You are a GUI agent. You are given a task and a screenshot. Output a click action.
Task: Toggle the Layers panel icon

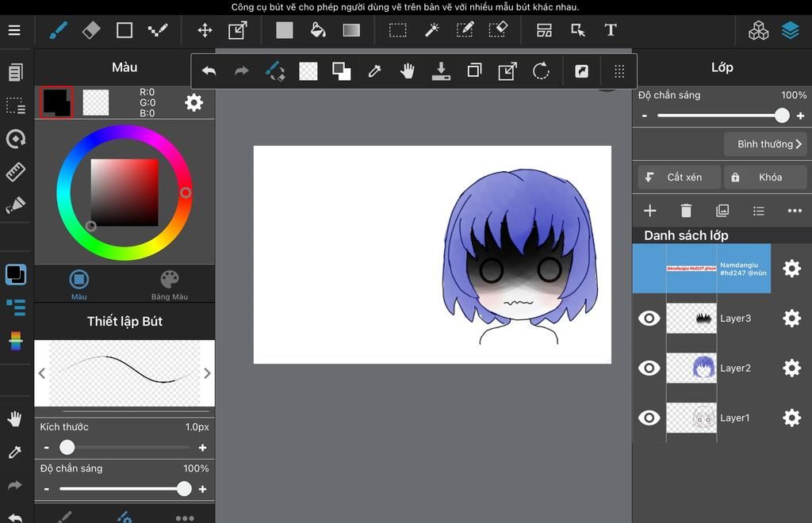tap(791, 31)
